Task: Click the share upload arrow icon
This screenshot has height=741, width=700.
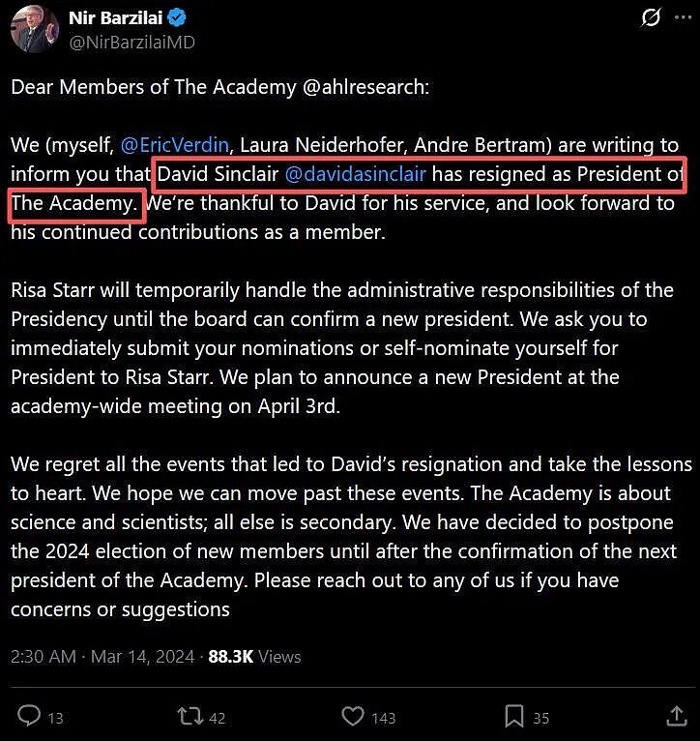Action: (677, 716)
